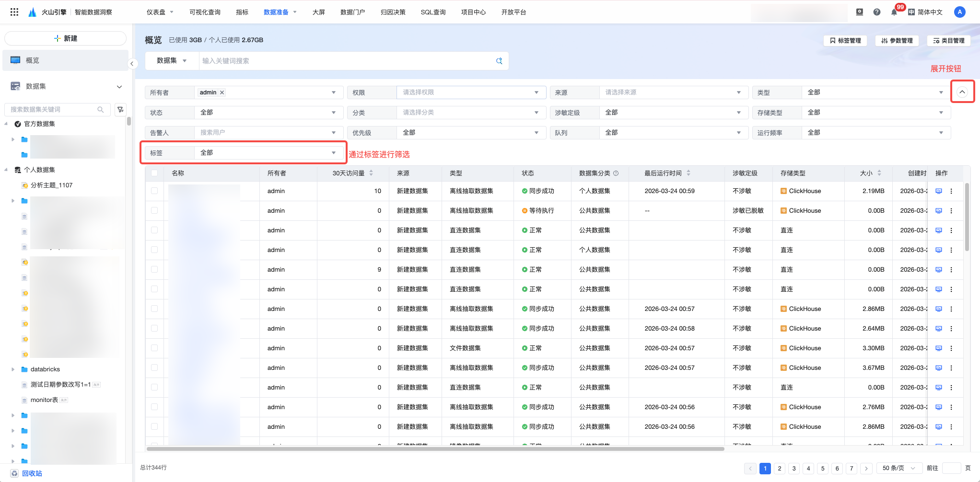This screenshot has height=482, width=980.
Task: Switch to the SQL查询 tab
Action: (433, 12)
